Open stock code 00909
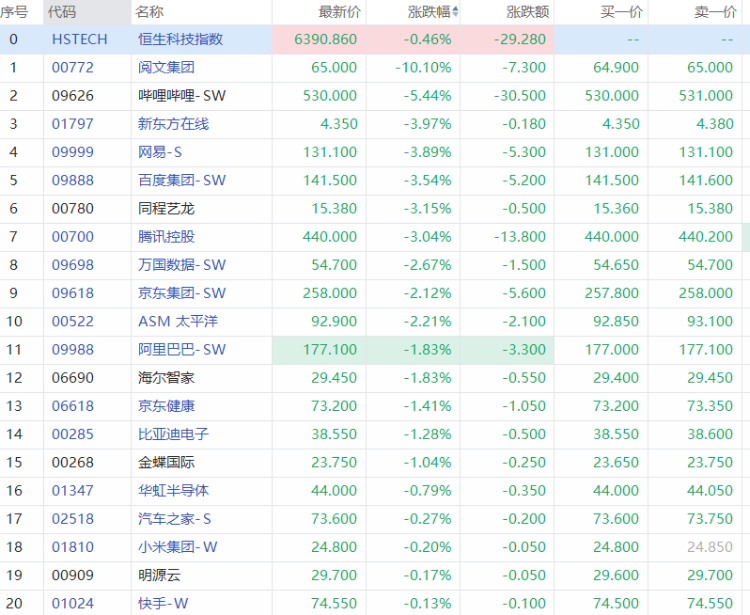This screenshot has width=750, height=615. pos(73,575)
